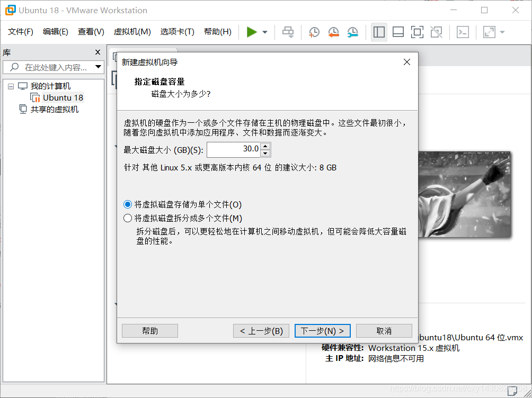This screenshot has width=532, height=398.
Task: Open the 编辑(E) menu
Action: [x=56, y=32]
